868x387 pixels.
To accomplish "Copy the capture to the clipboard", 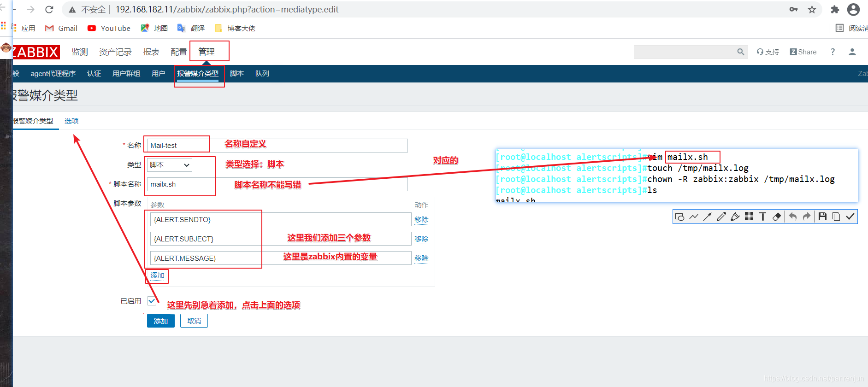I will point(836,217).
